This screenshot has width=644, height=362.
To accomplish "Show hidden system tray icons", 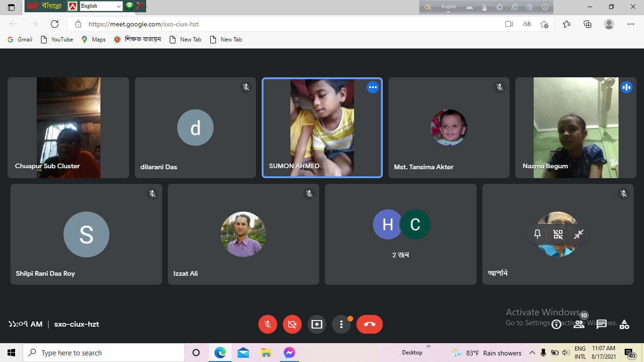I will (532, 353).
